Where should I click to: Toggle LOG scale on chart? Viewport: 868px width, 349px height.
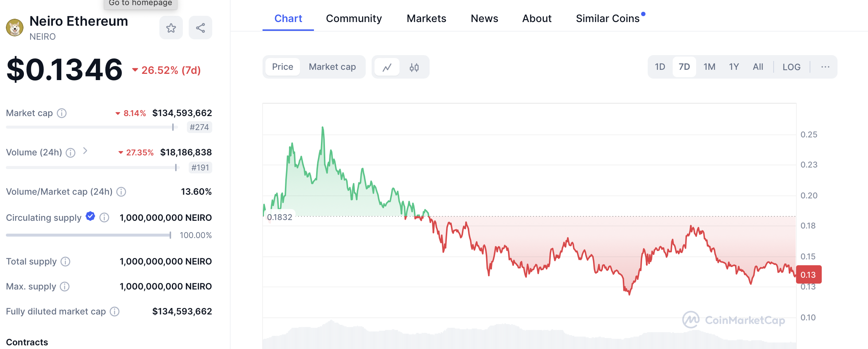(x=791, y=67)
